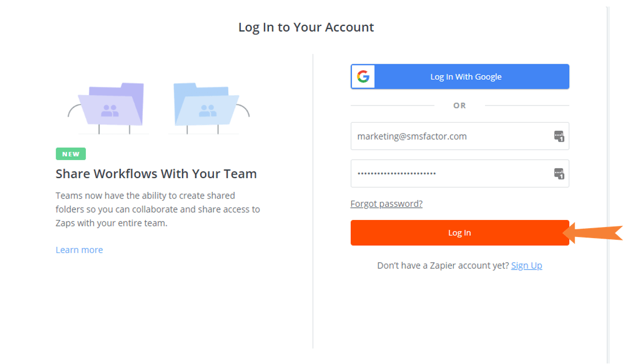Focus the email field with marketing@smsfactor.com
The image size is (638, 364).
460,136
